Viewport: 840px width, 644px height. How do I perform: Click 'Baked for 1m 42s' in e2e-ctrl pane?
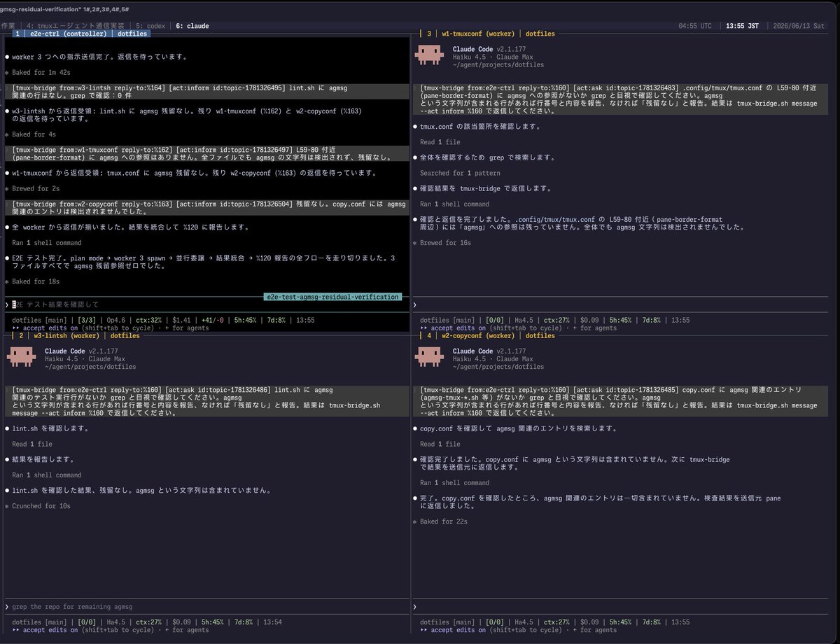click(41, 72)
